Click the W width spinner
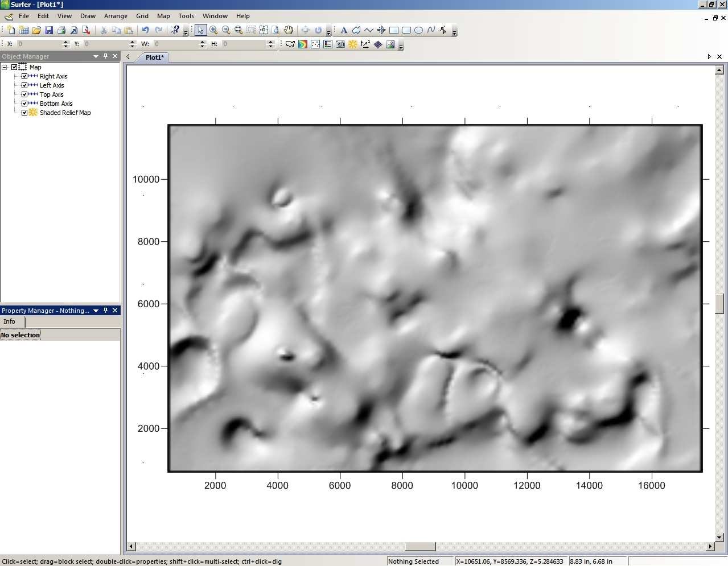Screen dimensions: 728x566 click(x=203, y=44)
